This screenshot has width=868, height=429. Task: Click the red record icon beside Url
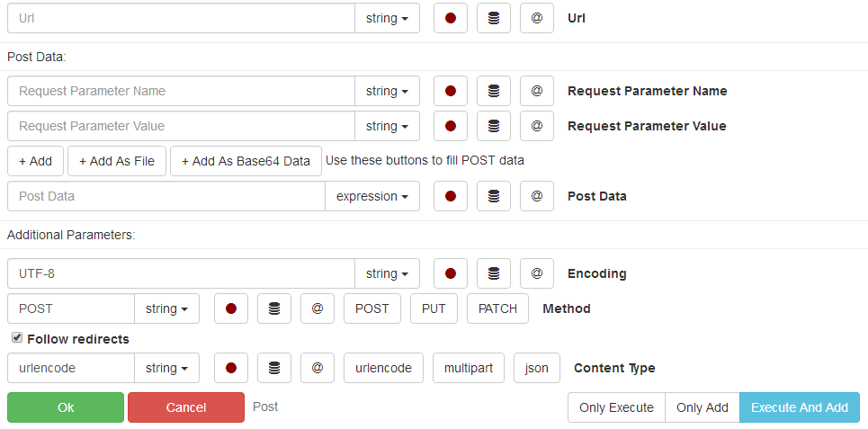coord(451,18)
